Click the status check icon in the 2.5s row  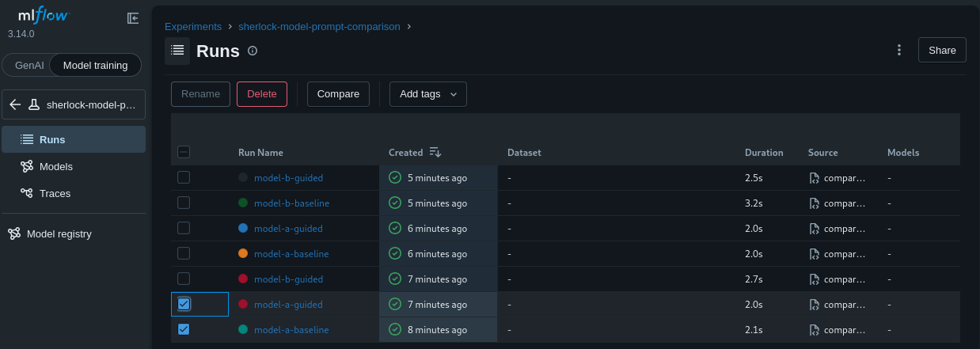(395, 177)
